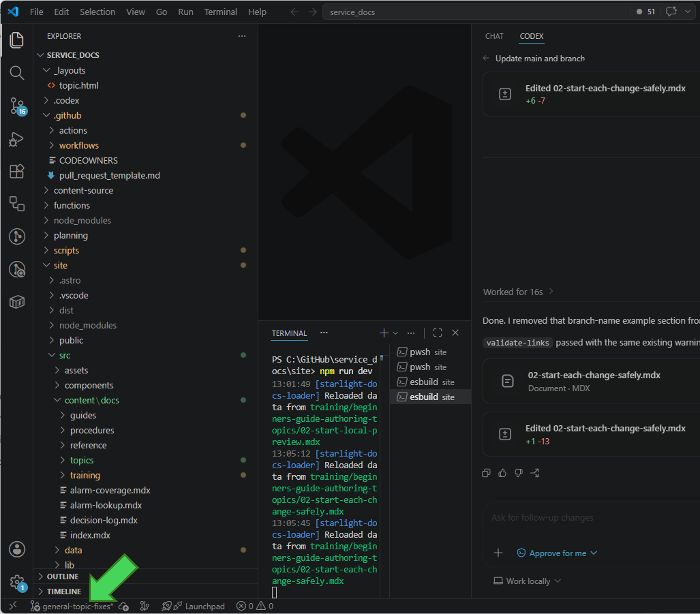700x614 pixels.
Task: Open the Accounts icon in activity bar
Action: pos(17,549)
